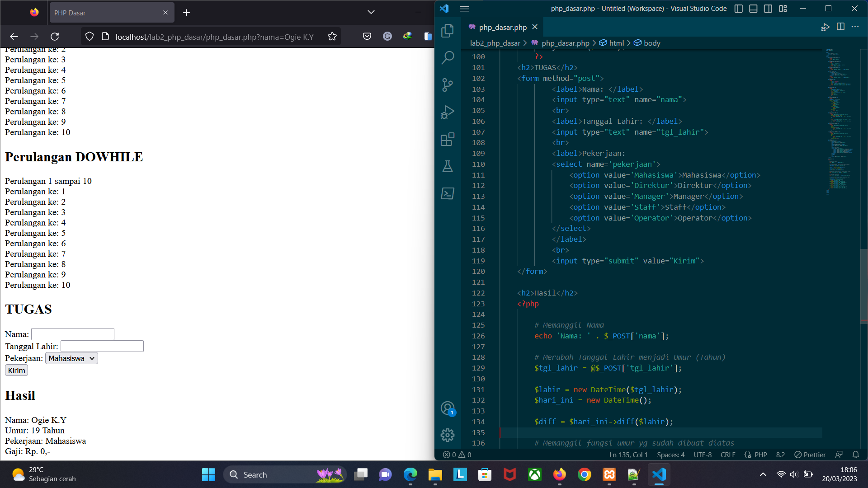The width and height of the screenshot is (868, 488).
Task: Toggle notifications via the status bar bell
Action: (856, 455)
